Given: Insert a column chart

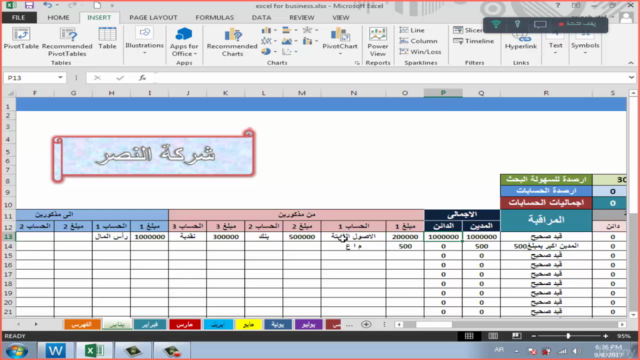Looking at the screenshot, I should pos(269,30).
